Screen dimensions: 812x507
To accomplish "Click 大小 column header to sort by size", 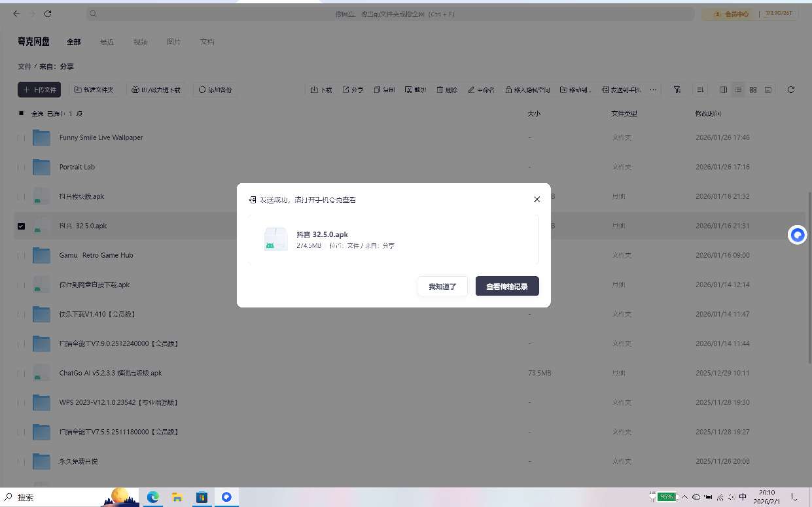I will coord(534,113).
